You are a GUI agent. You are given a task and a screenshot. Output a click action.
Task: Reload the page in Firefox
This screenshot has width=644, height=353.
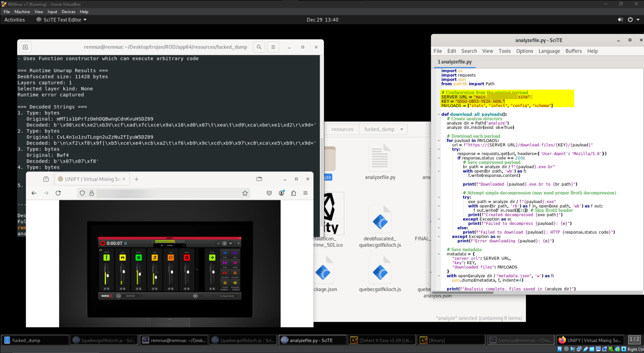pyautogui.click(x=58, y=193)
